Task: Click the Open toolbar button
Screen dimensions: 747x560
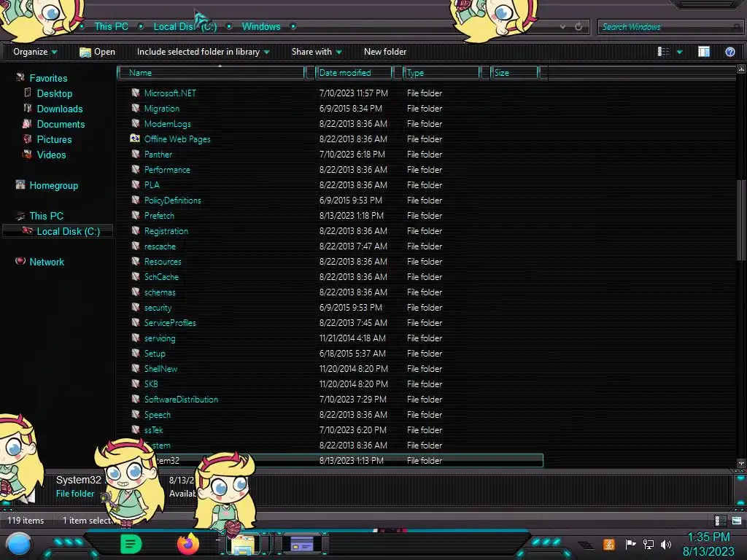Action: tap(97, 52)
